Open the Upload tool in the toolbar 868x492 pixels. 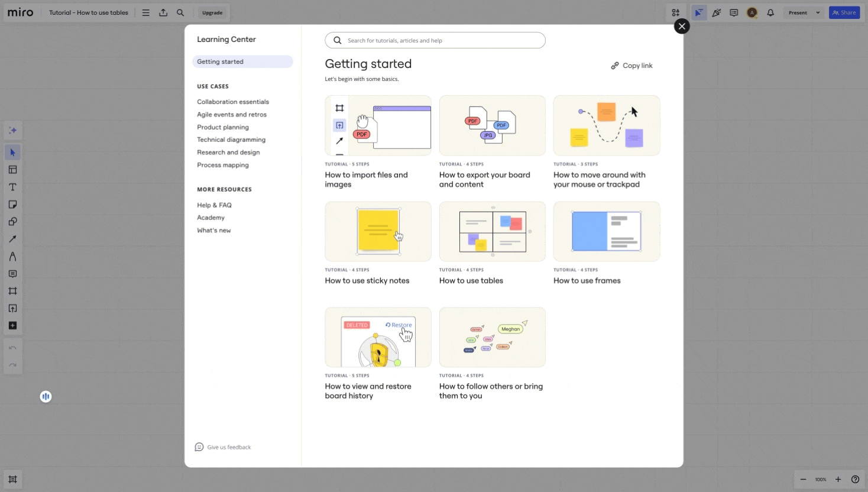[12, 307]
